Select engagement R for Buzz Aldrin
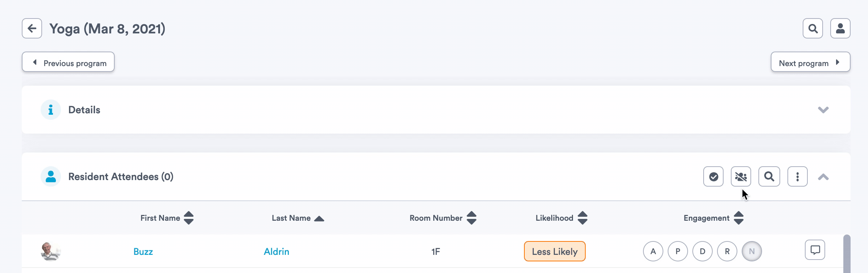 727,251
